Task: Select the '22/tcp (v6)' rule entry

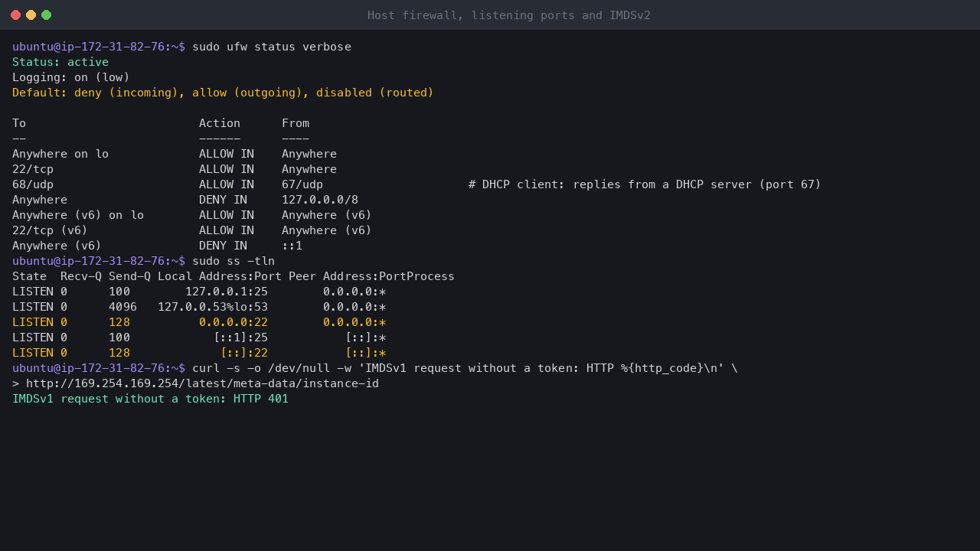Action: (x=50, y=230)
